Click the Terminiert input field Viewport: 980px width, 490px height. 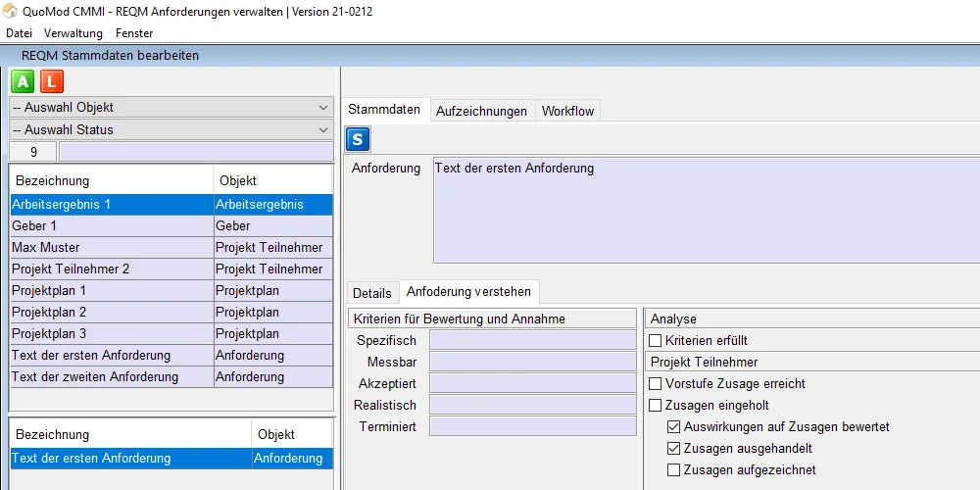(x=532, y=426)
